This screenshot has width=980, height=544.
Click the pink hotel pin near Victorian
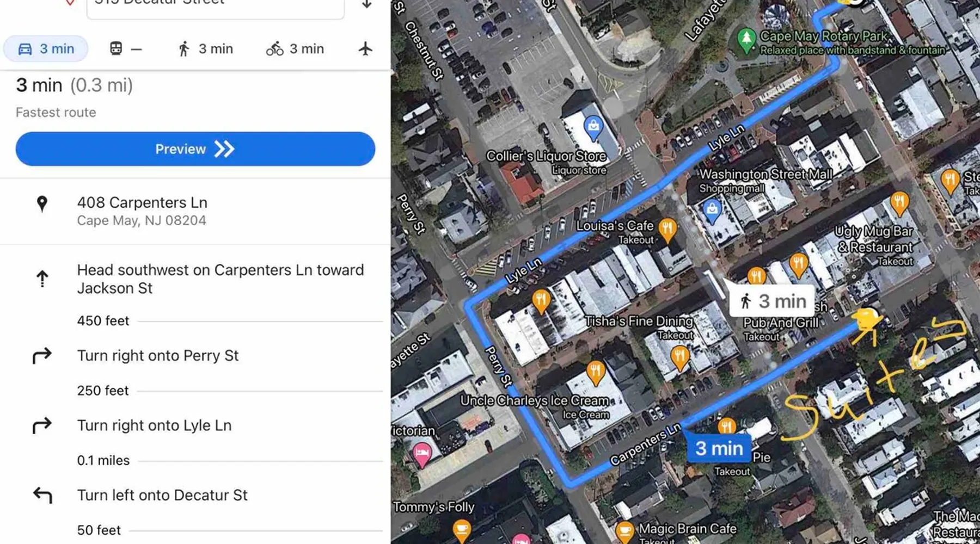point(422,455)
